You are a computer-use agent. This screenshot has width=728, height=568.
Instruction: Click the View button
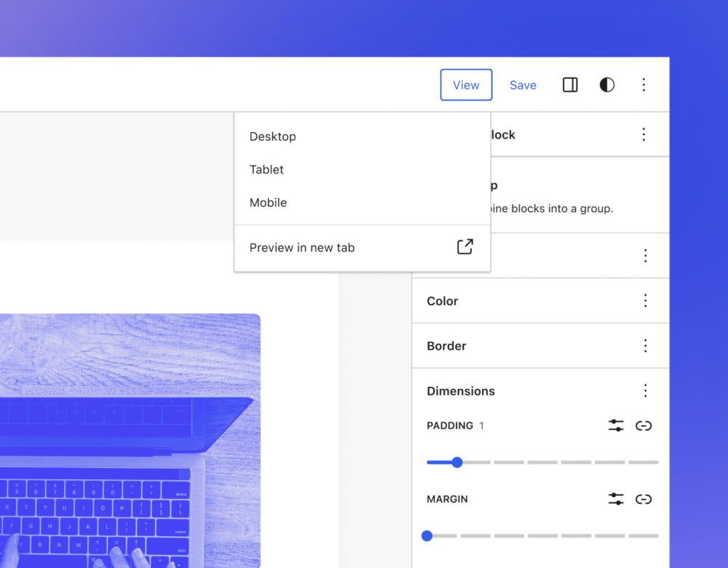tap(466, 85)
